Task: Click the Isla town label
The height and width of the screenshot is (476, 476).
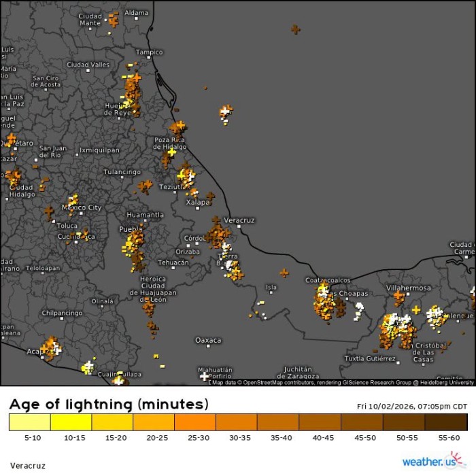Action: [x=271, y=287]
